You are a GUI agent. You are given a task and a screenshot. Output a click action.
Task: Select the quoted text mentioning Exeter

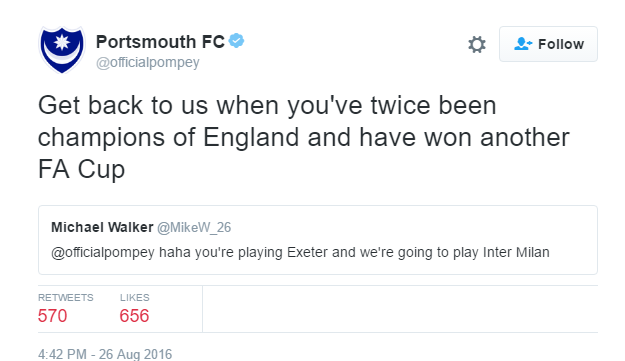301,253
